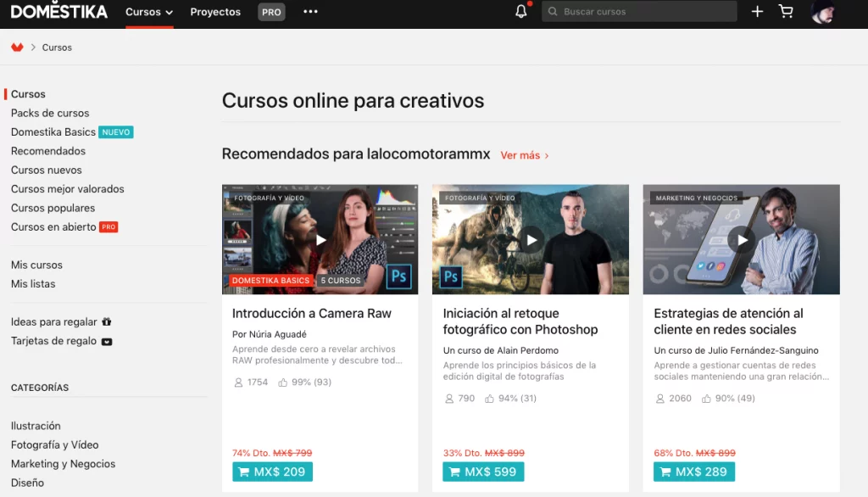Click Ver más next to recommendations
868x497 pixels.
click(524, 156)
